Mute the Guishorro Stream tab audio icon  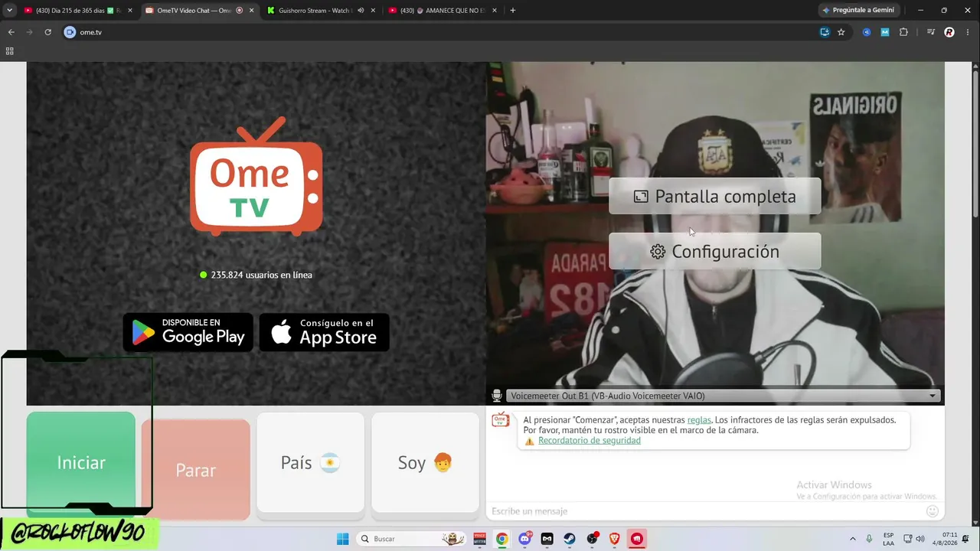coord(359,11)
